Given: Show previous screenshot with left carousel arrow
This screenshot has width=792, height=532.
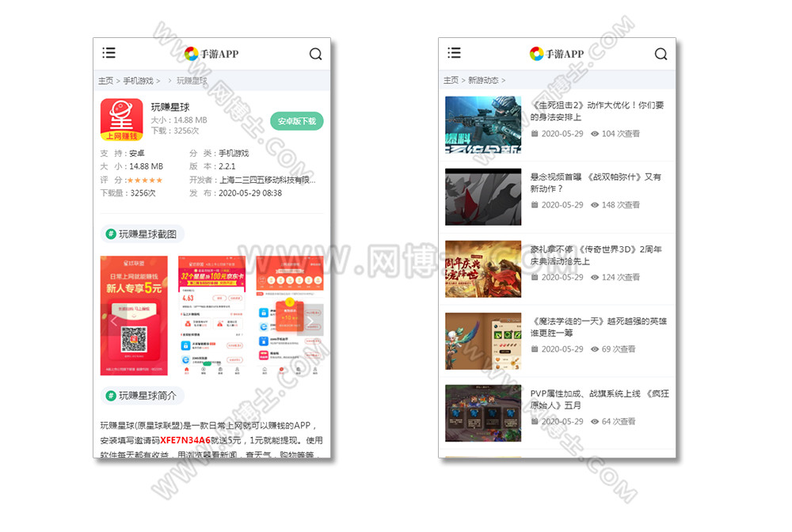Looking at the screenshot, I should coord(113,321).
